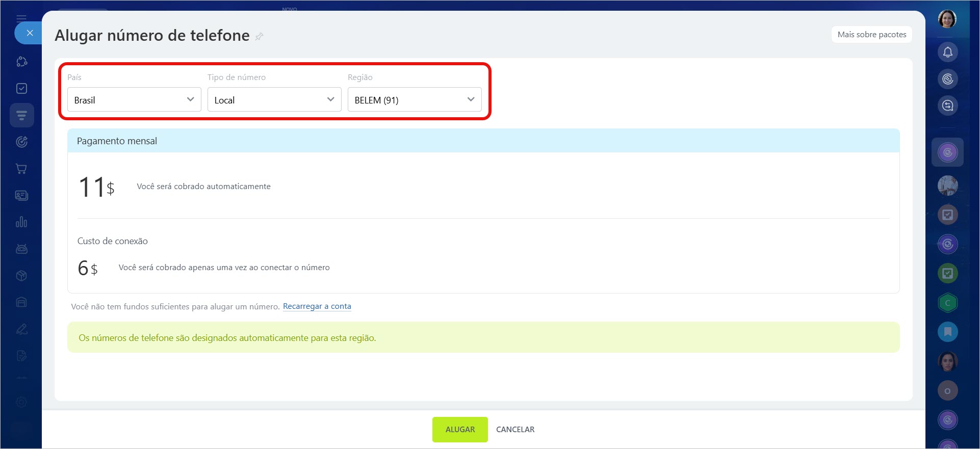Open the user profile avatar at top right

tap(947, 19)
